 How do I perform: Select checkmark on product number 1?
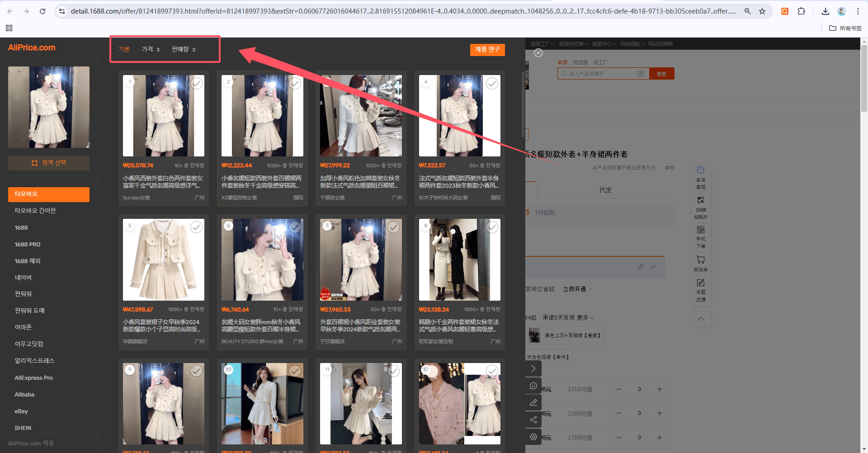click(196, 83)
